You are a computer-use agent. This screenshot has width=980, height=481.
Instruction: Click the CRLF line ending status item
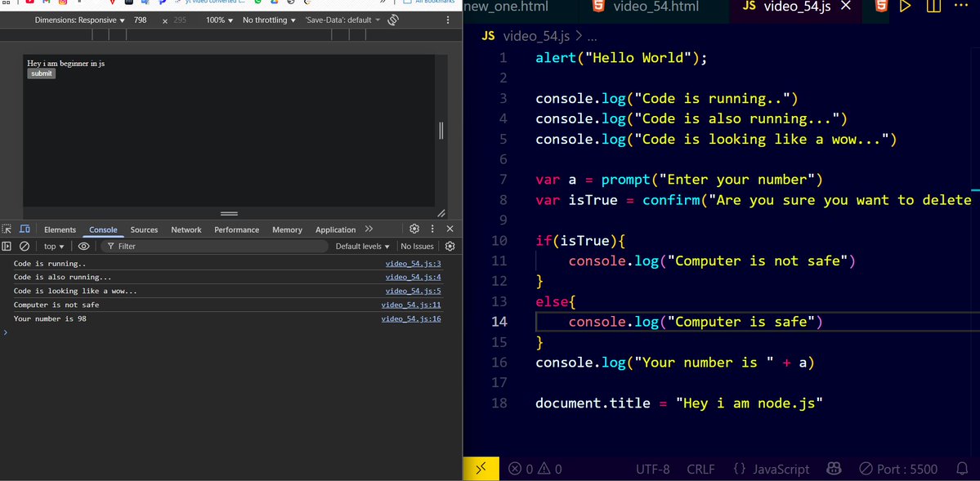click(700, 469)
